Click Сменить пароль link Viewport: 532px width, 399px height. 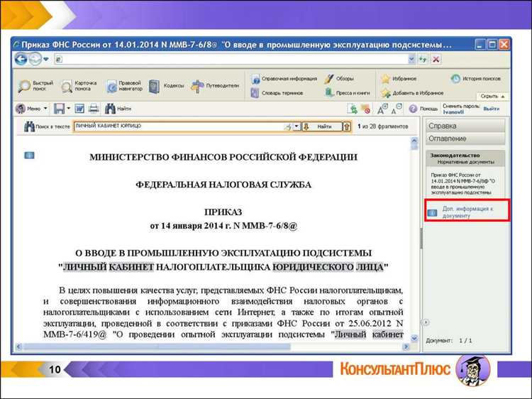461,106
